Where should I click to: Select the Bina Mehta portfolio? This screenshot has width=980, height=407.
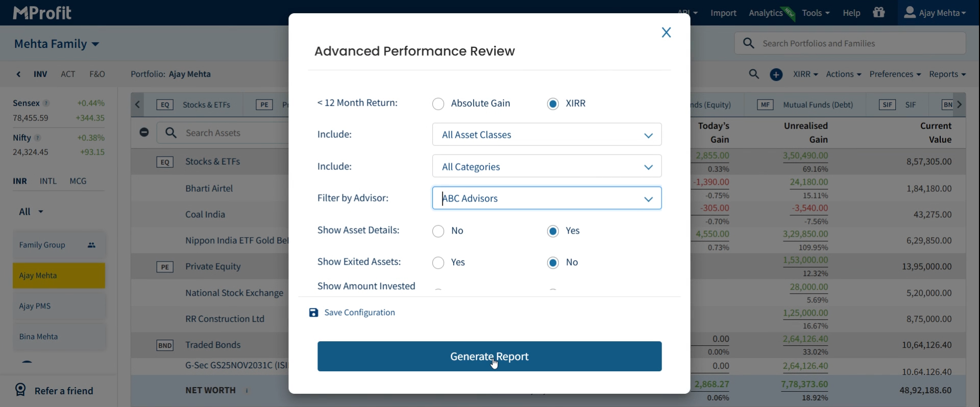(59, 337)
